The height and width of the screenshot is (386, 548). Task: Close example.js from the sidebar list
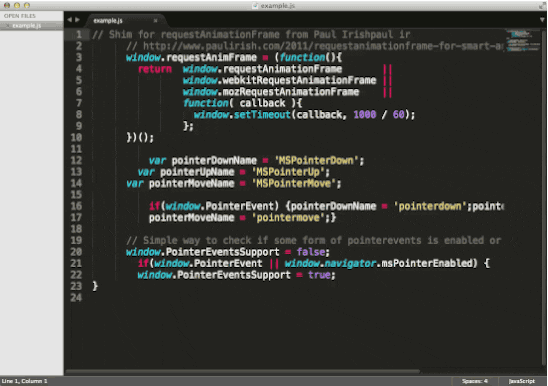click(x=7, y=26)
